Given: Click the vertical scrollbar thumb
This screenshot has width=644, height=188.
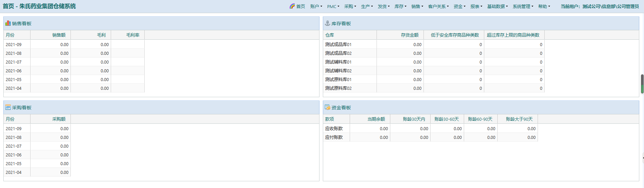Looking at the screenshot, I should [642, 84].
